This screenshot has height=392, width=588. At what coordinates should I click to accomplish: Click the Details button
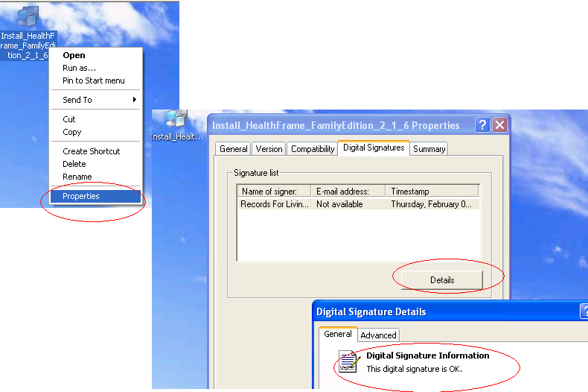point(442,280)
